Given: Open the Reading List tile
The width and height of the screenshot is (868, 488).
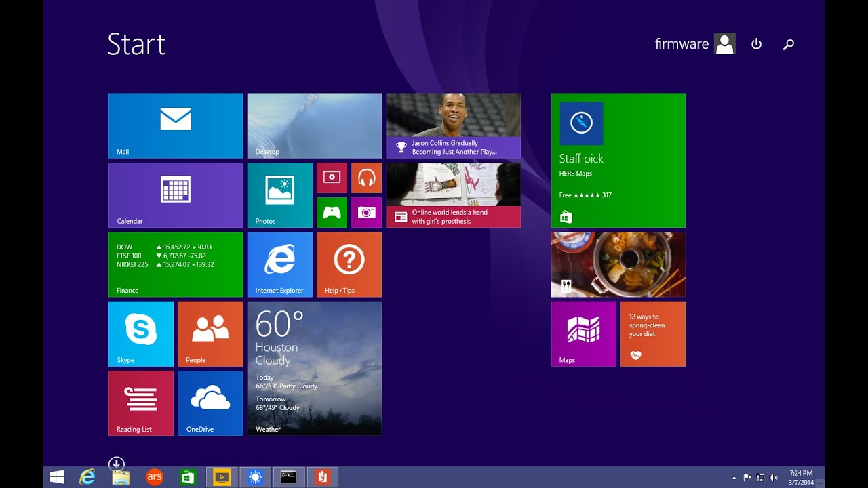Looking at the screenshot, I should pyautogui.click(x=141, y=403).
